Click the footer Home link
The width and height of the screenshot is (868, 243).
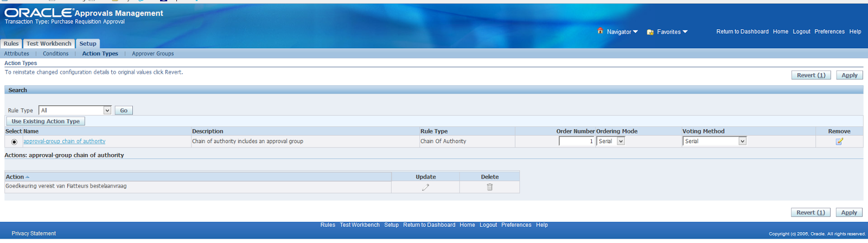pyautogui.click(x=467, y=225)
